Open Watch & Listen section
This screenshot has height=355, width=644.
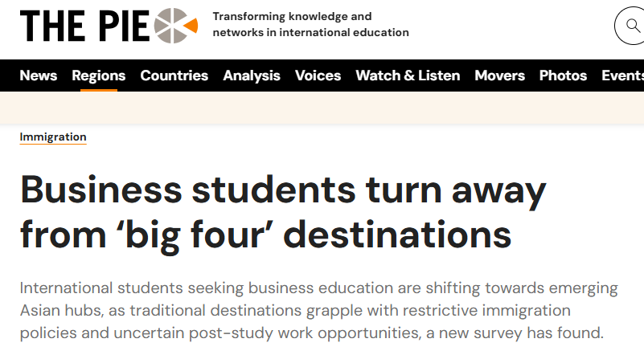pyautogui.click(x=408, y=75)
